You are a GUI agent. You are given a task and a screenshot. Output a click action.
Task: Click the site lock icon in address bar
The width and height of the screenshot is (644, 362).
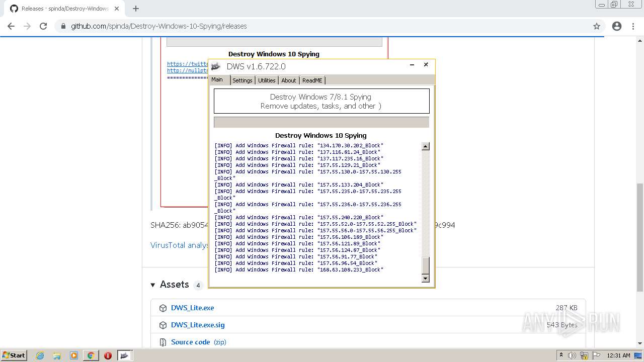[63, 26]
